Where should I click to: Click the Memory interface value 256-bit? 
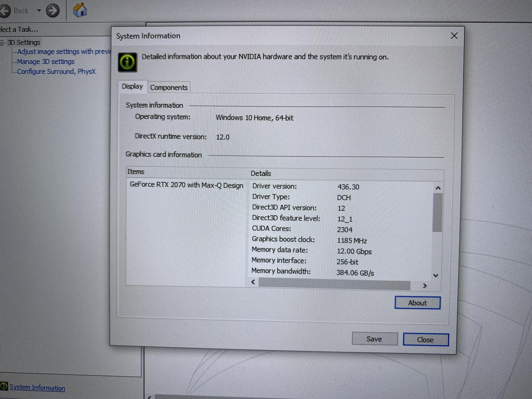(347, 262)
